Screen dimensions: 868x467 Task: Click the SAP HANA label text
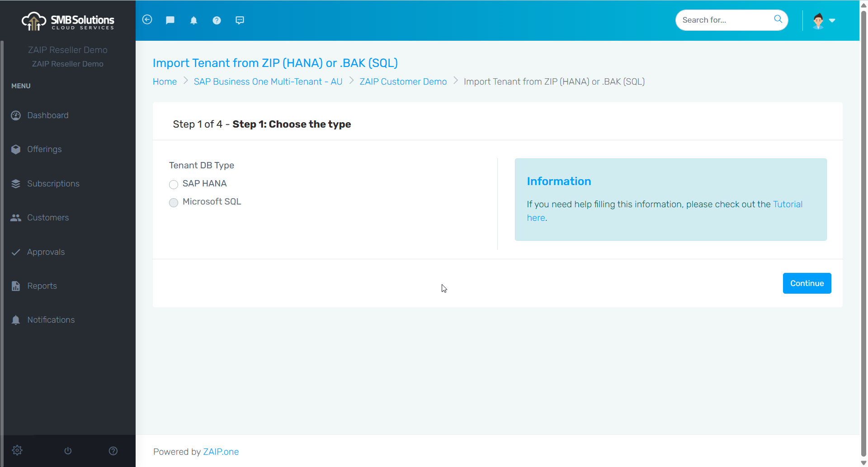coord(205,183)
